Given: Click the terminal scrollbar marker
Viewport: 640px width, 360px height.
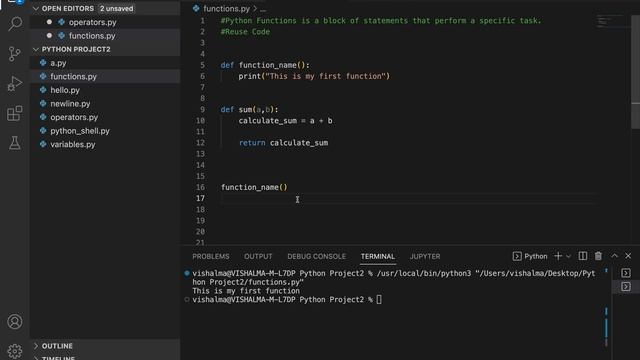Looking at the screenshot, I should click(606, 327).
